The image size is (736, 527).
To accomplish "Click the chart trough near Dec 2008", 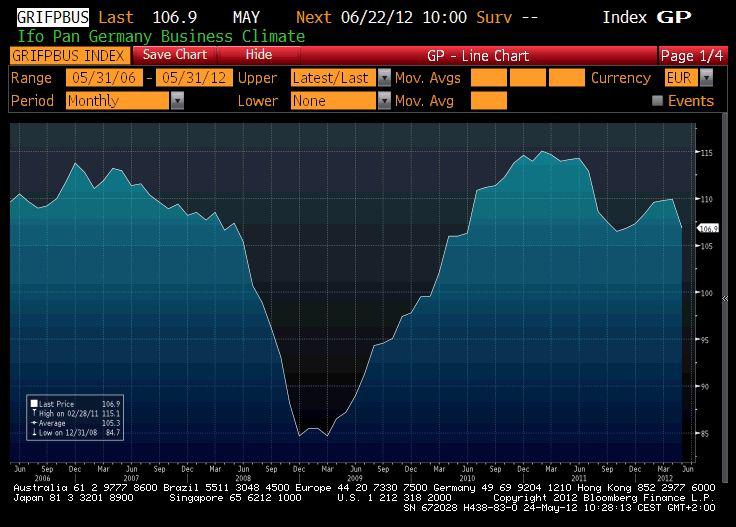I will pyautogui.click(x=299, y=436).
